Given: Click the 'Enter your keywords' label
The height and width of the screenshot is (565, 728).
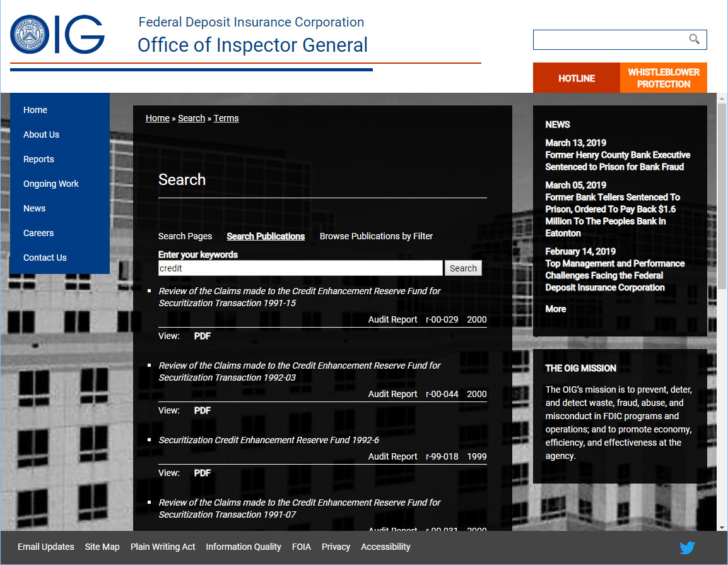Looking at the screenshot, I should [198, 254].
